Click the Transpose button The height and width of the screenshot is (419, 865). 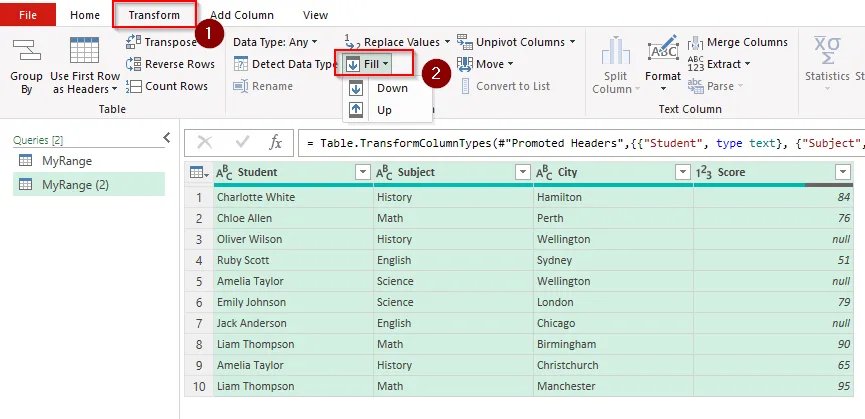[x=161, y=42]
